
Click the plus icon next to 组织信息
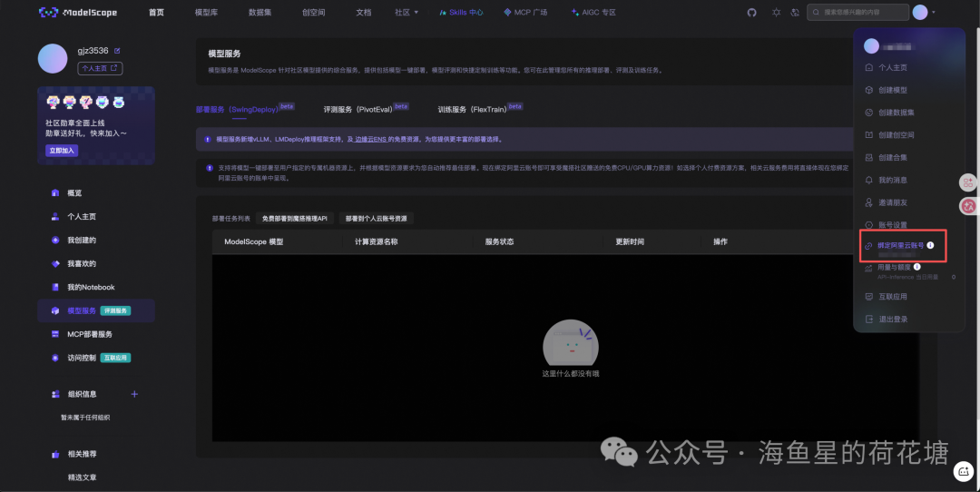point(134,394)
